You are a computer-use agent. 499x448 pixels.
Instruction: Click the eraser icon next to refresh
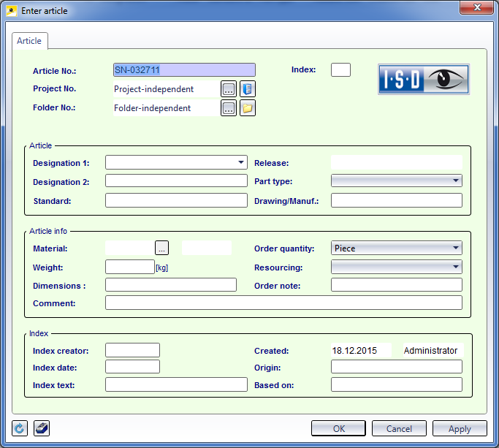point(42,428)
